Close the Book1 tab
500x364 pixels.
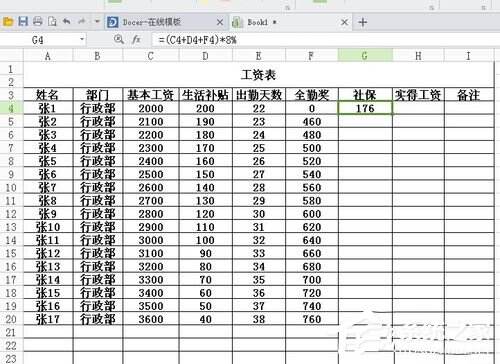coord(345,22)
